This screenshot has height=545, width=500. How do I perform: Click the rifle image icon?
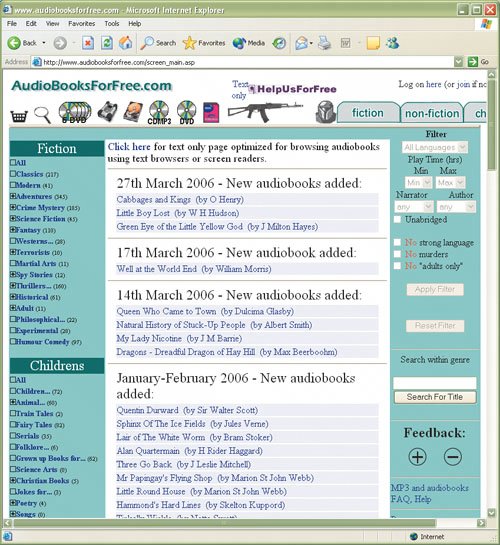pos(265,111)
